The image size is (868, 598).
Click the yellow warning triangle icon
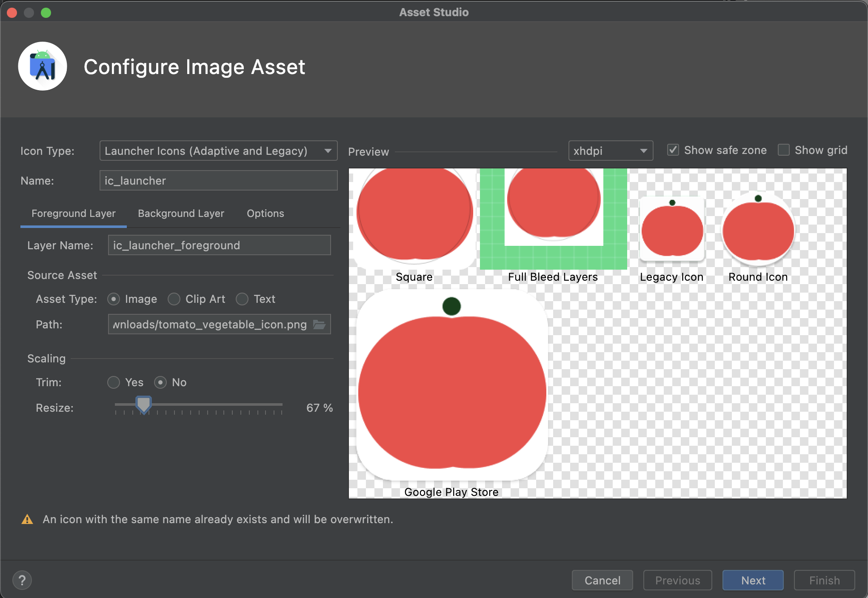pyautogui.click(x=27, y=519)
